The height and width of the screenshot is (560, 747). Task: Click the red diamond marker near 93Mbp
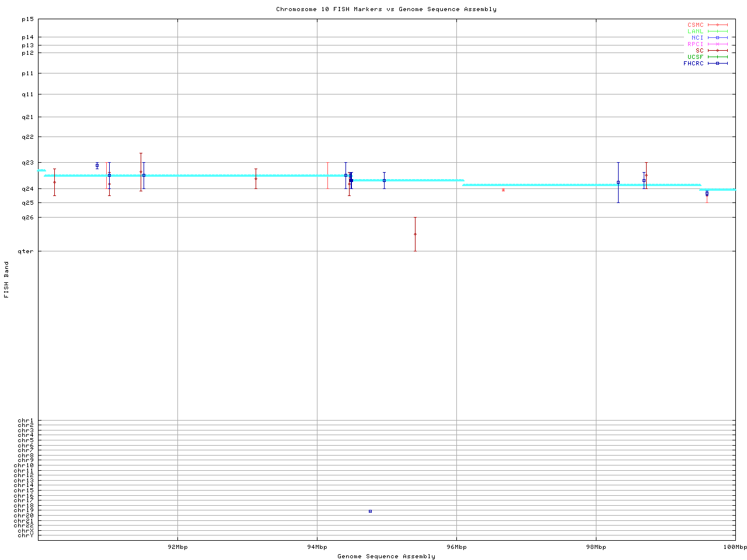pos(256,178)
